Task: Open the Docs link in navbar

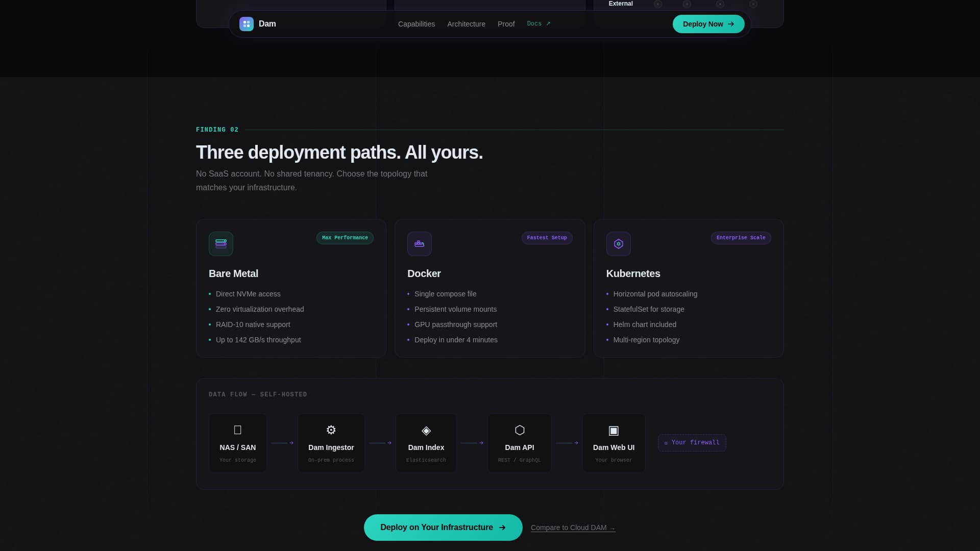Action: coord(538,23)
